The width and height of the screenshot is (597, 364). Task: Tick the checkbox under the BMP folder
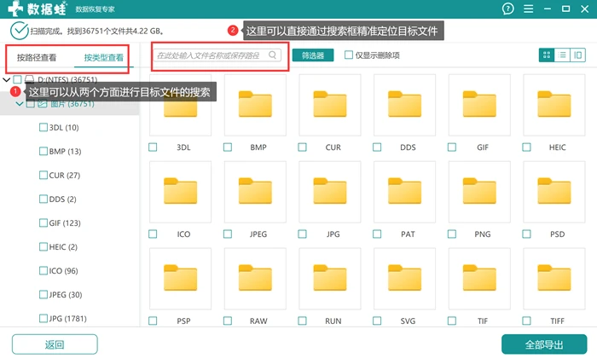[228, 147]
